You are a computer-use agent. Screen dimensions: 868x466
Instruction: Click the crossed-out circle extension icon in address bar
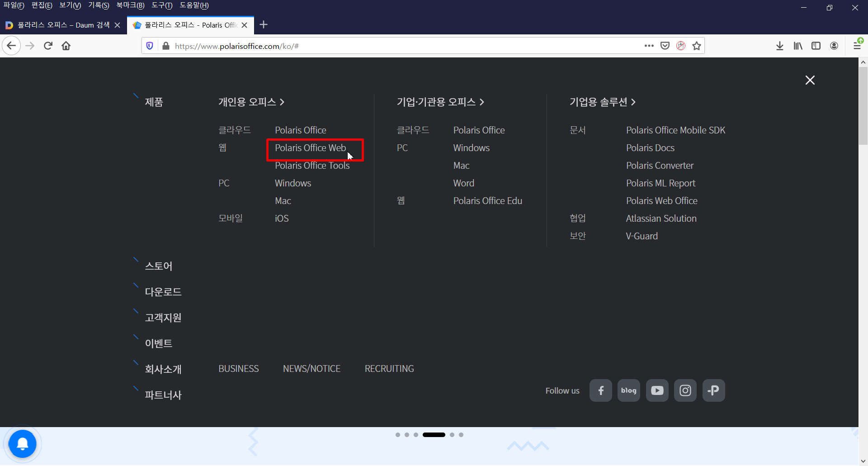click(681, 46)
